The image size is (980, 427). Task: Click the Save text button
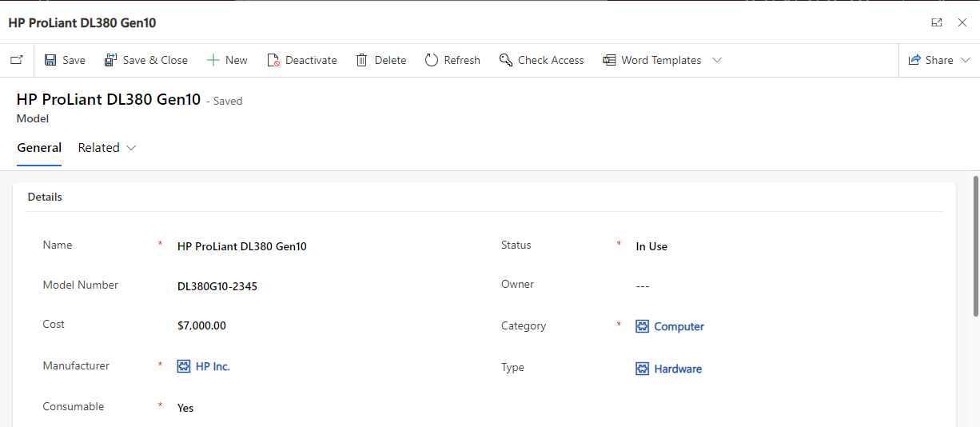(x=74, y=60)
